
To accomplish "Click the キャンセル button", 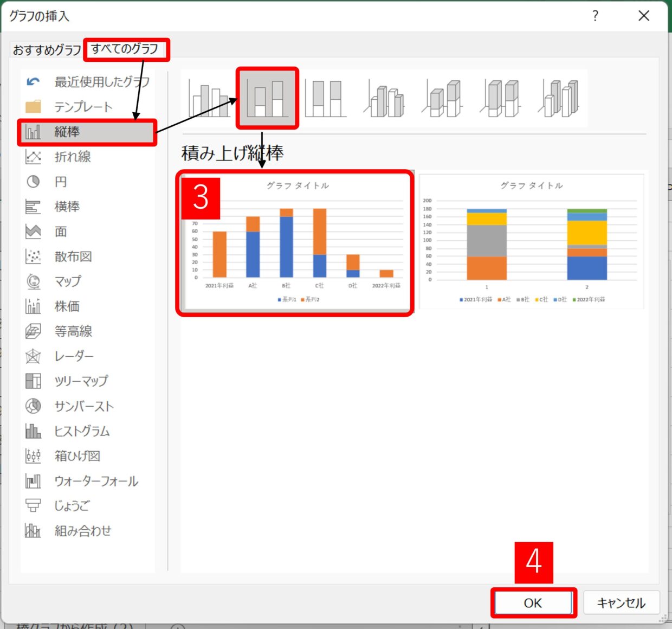I will (x=621, y=602).
